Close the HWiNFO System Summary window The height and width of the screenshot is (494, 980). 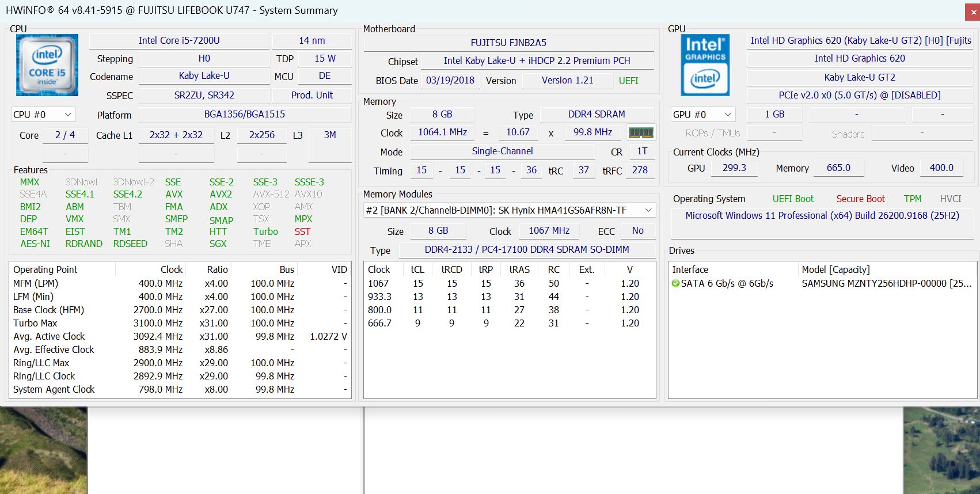[x=972, y=12]
